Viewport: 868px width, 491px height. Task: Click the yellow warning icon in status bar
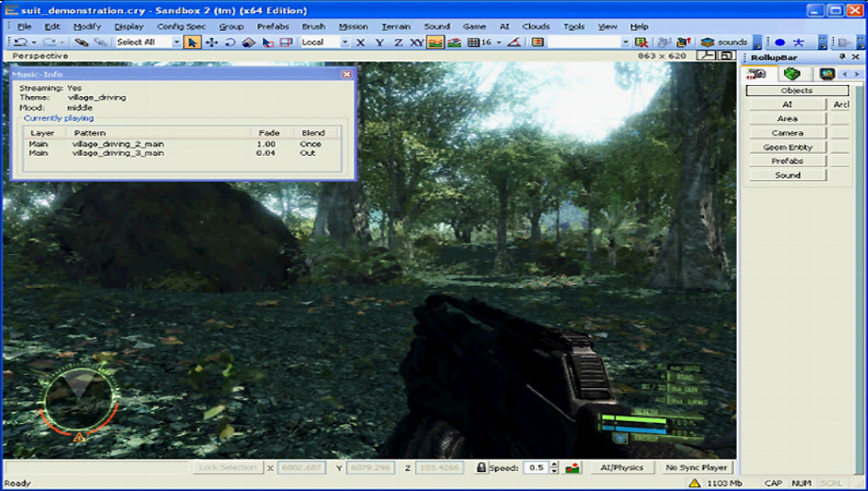point(694,483)
